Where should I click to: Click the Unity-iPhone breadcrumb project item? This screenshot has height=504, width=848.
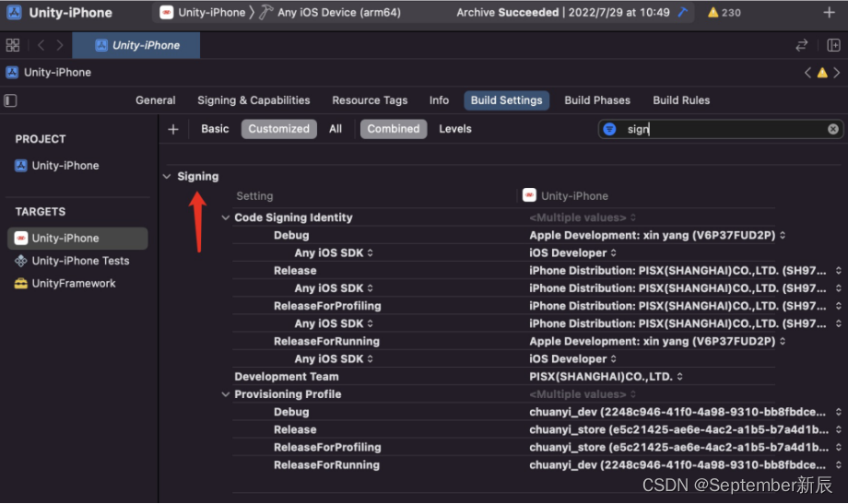point(49,73)
